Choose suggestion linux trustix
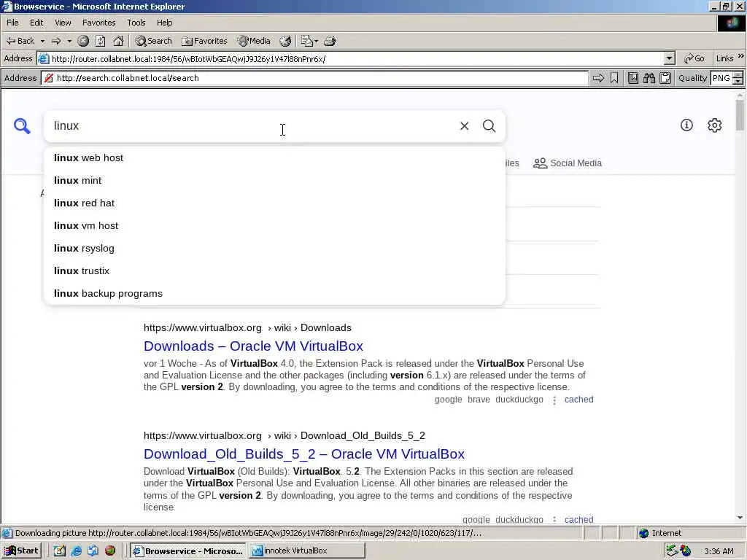The image size is (747, 560). (274, 271)
